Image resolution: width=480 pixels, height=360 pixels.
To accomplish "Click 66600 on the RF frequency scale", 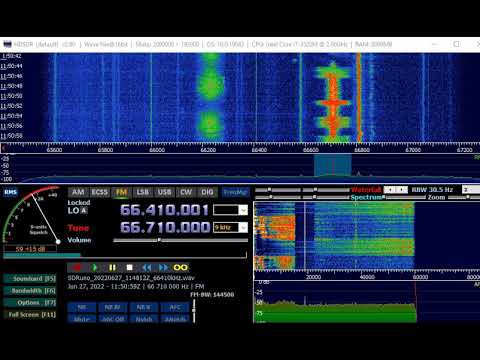I will (x=311, y=150).
